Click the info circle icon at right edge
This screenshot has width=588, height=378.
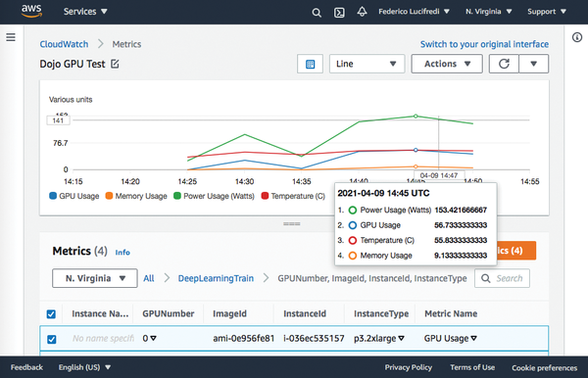point(577,37)
